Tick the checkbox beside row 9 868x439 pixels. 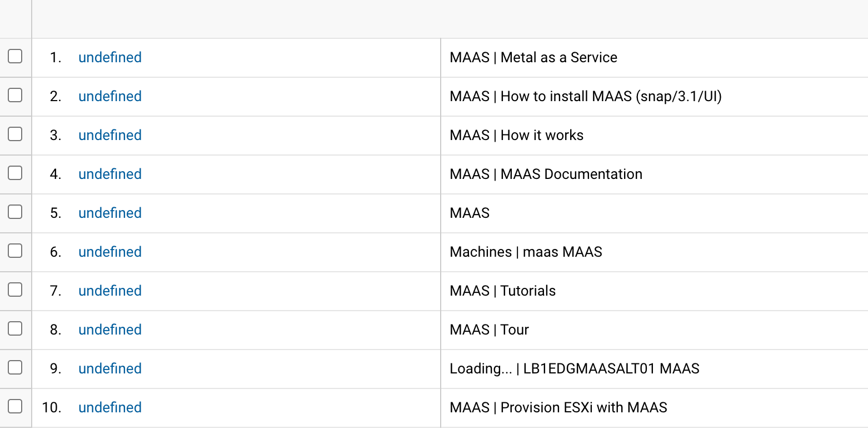[x=16, y=368]
